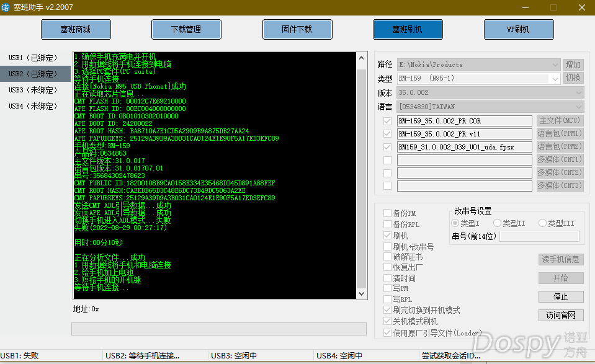Toggle checkbox beside 多媒体(CNT2) field
This screenshot has width=595, height=364.
pos(387,173)
